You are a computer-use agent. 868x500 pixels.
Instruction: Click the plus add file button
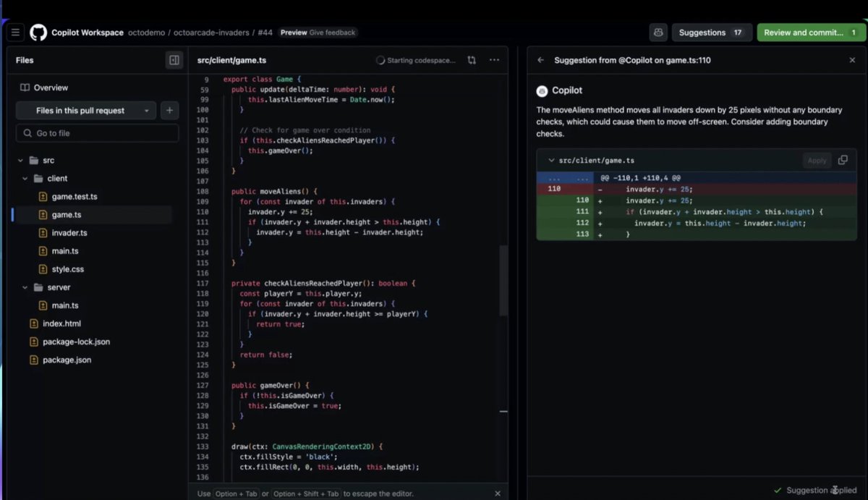coord(169,111)
